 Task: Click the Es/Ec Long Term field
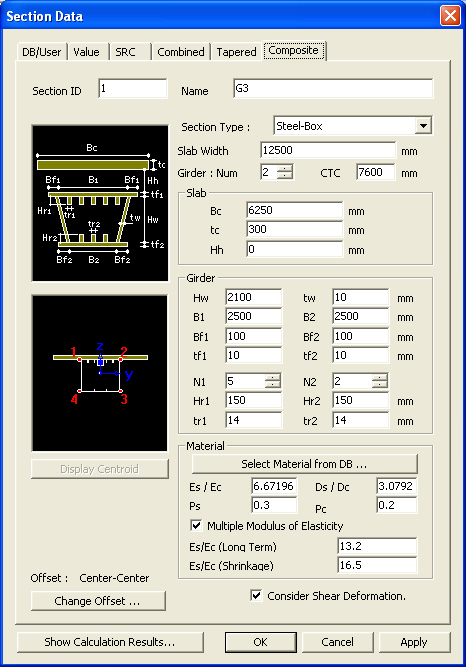tap(377, 546)
